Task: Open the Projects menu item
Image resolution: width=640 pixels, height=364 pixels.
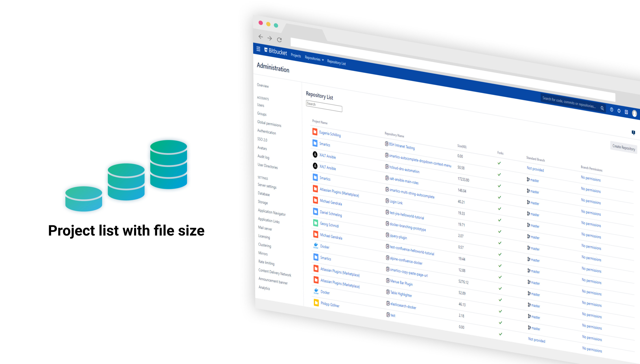Action: [x=296, y=55]
